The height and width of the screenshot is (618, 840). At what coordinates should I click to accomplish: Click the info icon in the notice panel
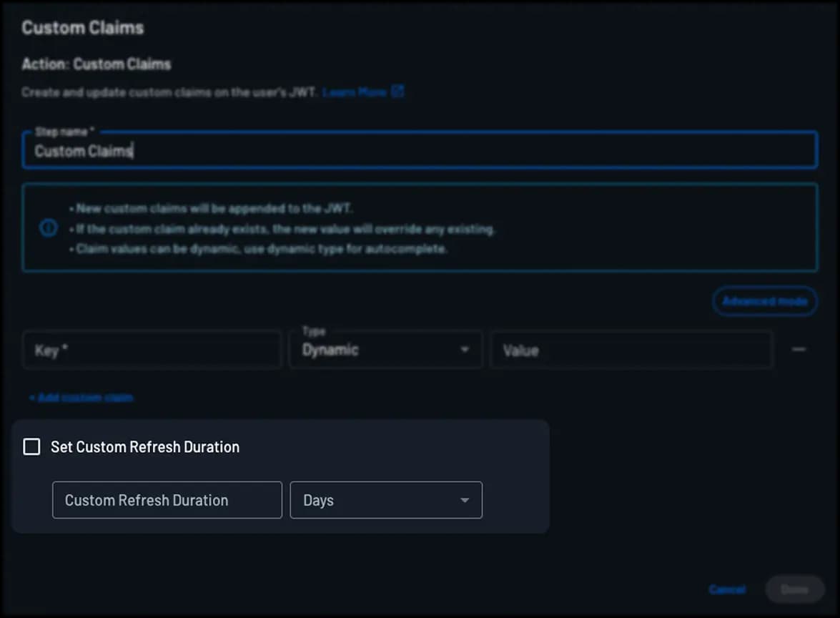tap(48, 227)
